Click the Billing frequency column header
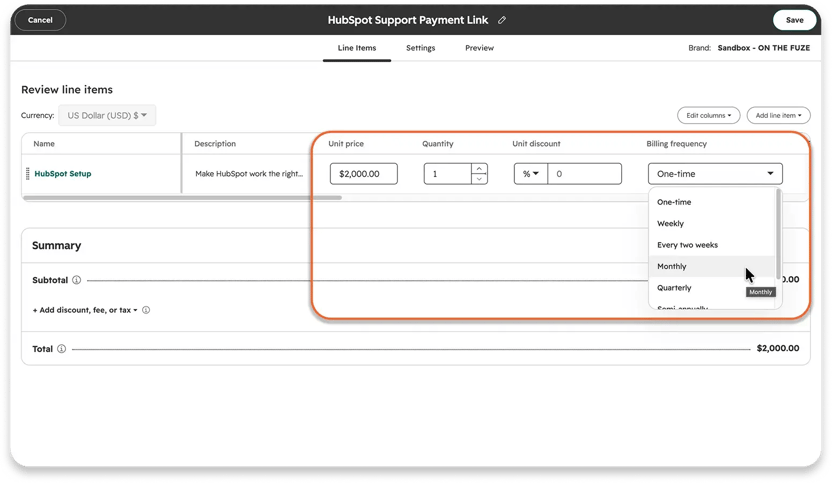The image size is (832, 483). (677, 144)
